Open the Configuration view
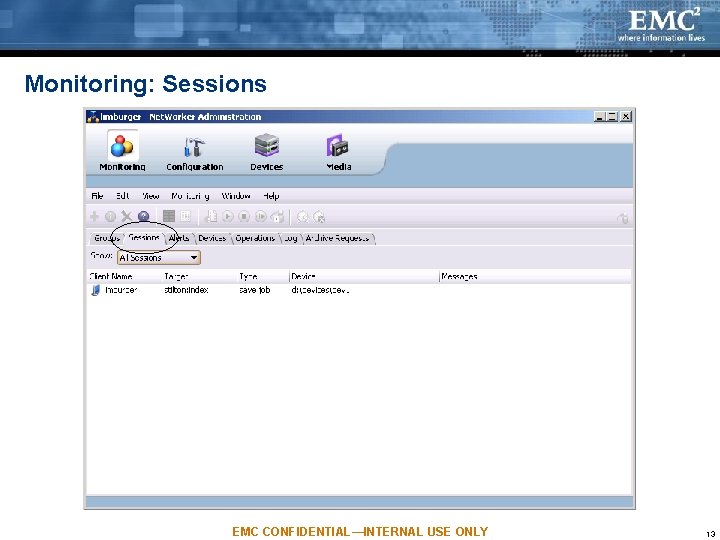 (195, 154)
